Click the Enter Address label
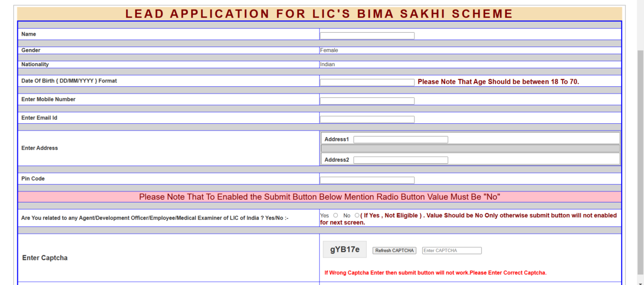644x285 pixels. [x=40, y=148]
